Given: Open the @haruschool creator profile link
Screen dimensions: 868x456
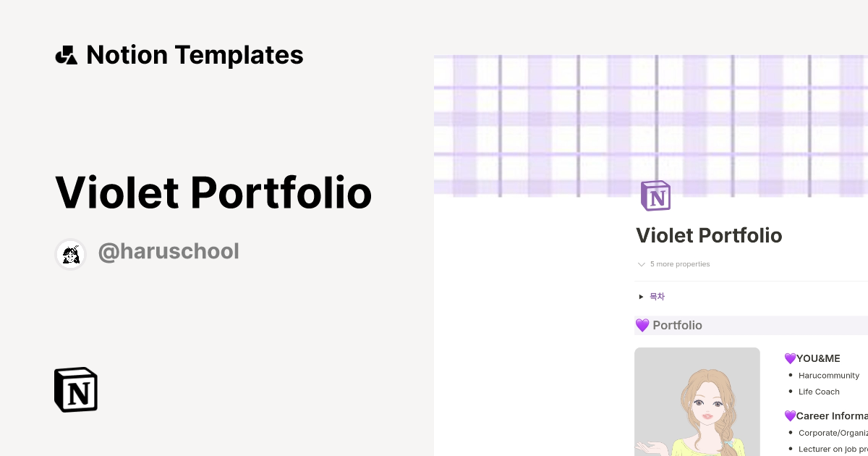Looking at the screenshot, I should 169,250.
